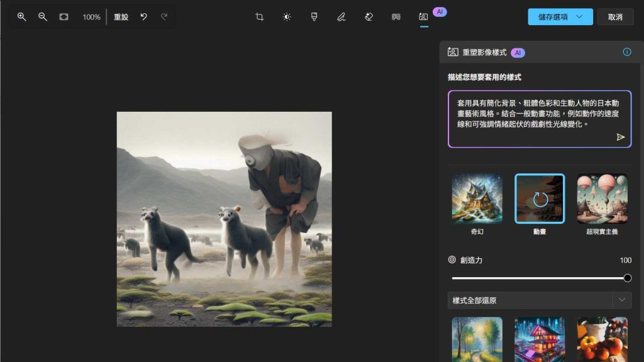
Task: Open the filter brush tool
Action: point(314,17)
